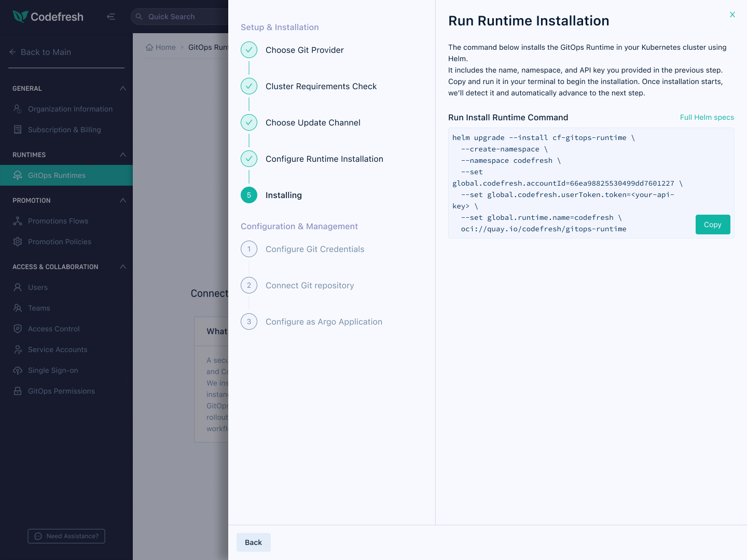Click the Single Sign-on icon
This screenshot has height=560, width=747.
click(18, 370)
